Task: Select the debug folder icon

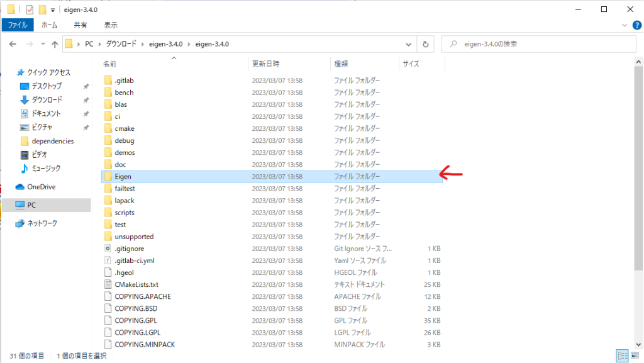Action: [108, 140]
